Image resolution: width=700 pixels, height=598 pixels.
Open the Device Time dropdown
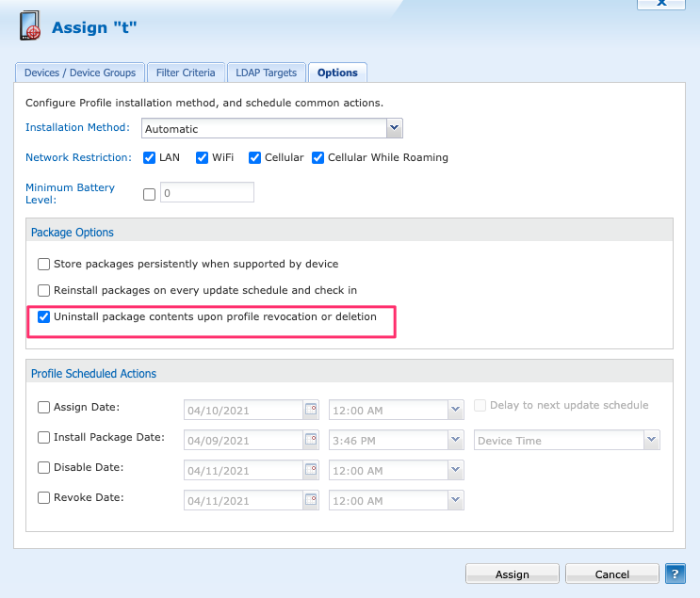pos(650,440)
